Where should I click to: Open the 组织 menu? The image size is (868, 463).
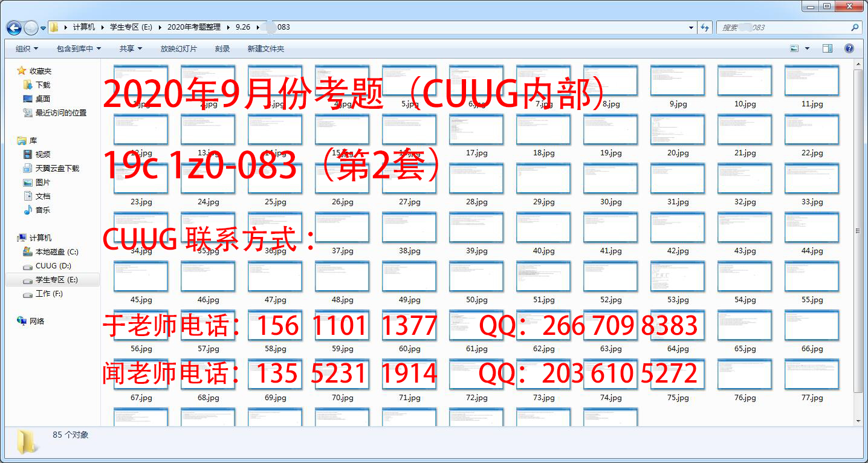coord(27,48)
